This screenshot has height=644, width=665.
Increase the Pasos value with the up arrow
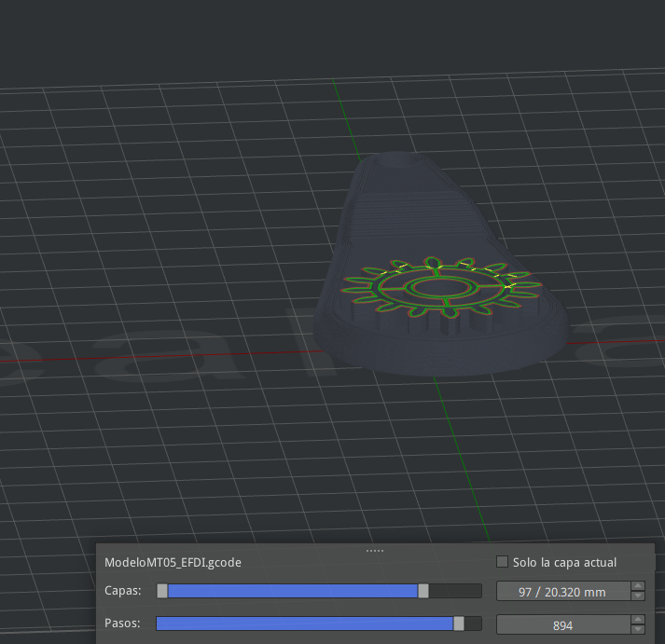click(x=638, y=621)
